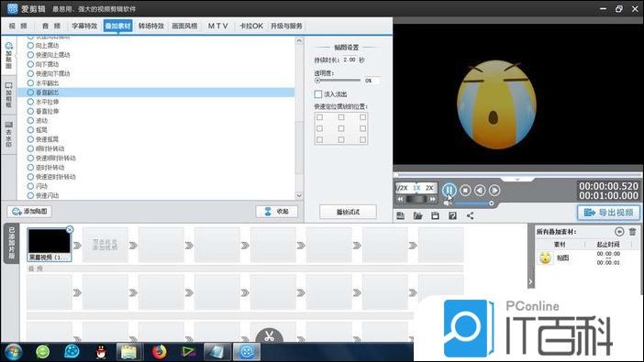Collapse the preview panel chevron
644x362 pixels.
click(517, 180)
